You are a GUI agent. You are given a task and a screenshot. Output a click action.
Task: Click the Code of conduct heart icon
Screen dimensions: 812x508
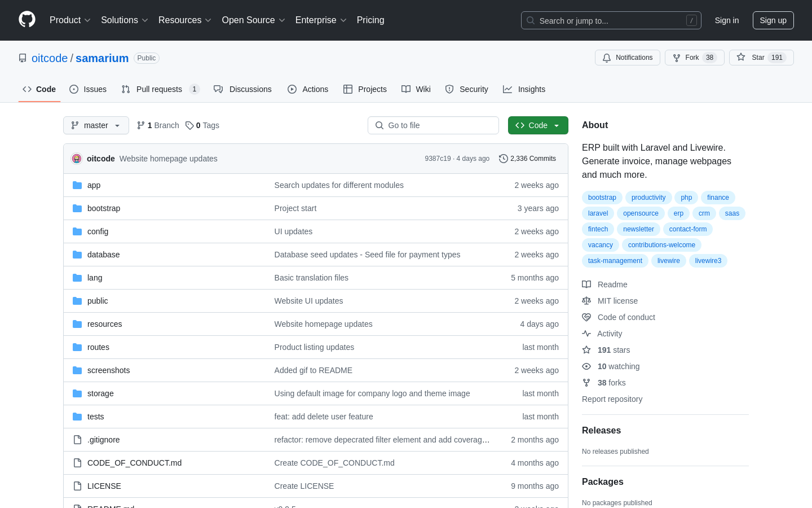pos(586,317)
